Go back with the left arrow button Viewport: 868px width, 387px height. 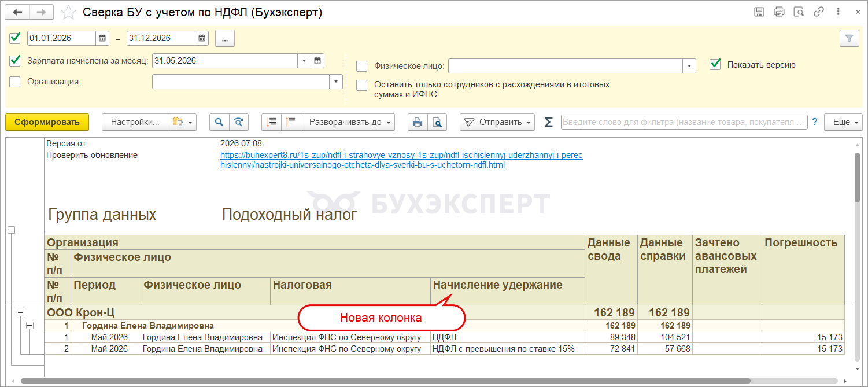17,12
